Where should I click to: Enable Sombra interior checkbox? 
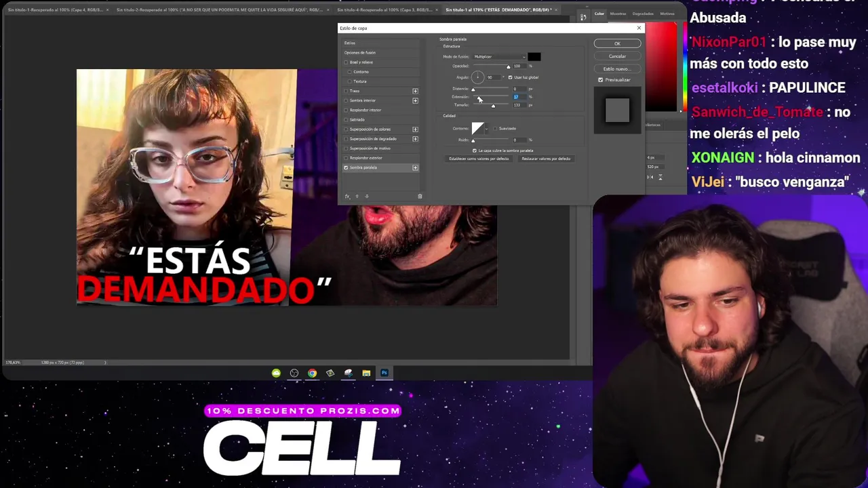pyautogui.click(x=346, y=100)
